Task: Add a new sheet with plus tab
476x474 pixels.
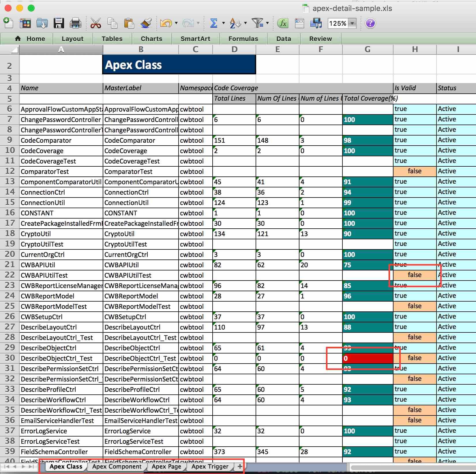Action: click(x=240, y=467)
